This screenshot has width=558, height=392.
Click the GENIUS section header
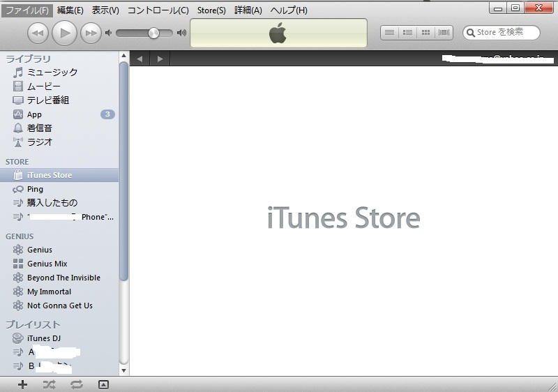point(20,236)
